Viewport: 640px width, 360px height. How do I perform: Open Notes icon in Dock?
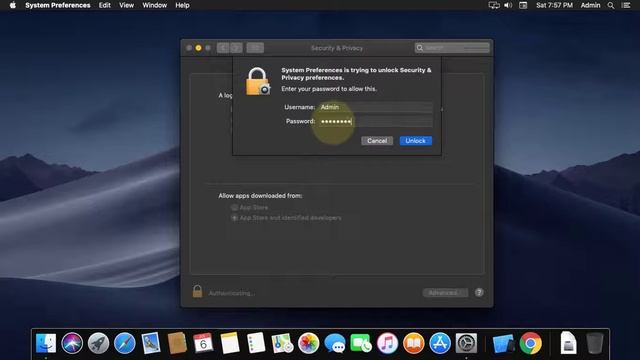pos(230,343)
